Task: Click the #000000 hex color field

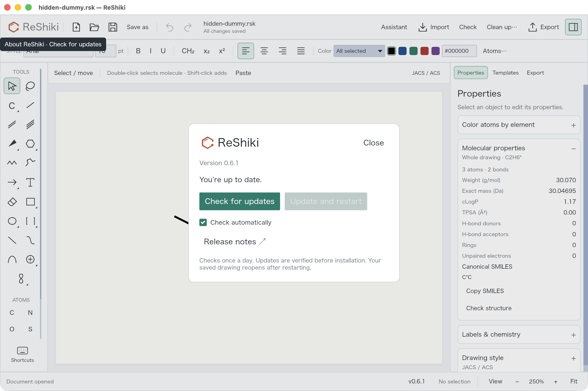Action: 459,51
